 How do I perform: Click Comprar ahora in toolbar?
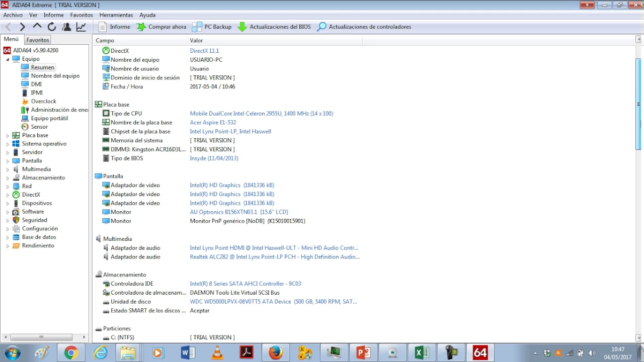click(x=162, y=27)
